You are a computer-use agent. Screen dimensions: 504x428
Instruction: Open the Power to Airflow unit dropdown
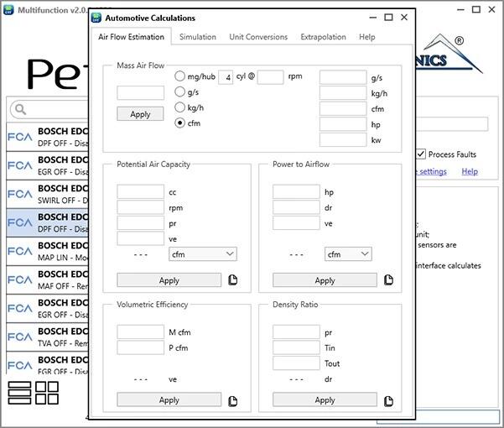(348, 254)
